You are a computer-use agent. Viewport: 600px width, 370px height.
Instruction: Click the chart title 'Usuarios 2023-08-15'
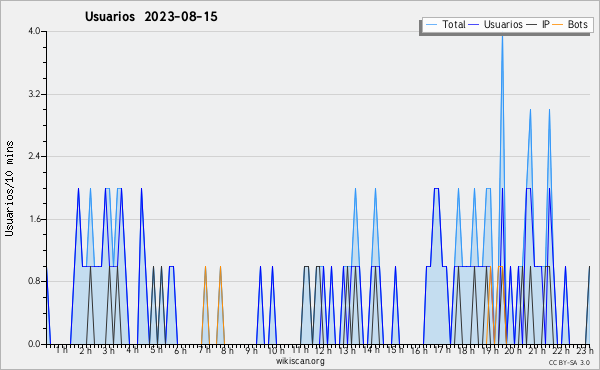(x=151, y=17)
